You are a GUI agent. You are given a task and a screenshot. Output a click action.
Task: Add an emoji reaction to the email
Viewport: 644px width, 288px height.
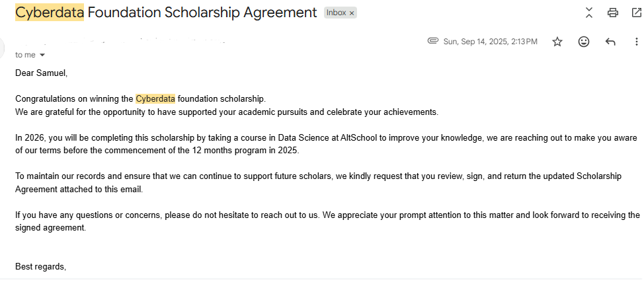pyautogui.click(x=584, y=42)
